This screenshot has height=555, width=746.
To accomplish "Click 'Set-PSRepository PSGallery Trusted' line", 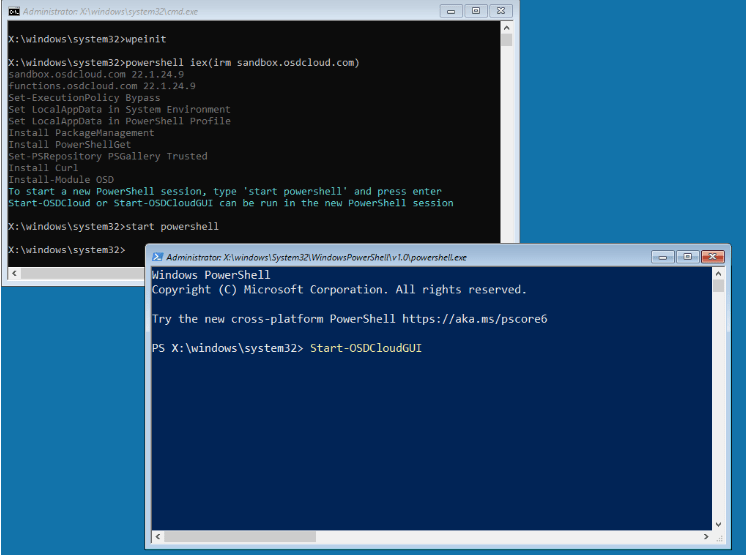I will [108, 156].
